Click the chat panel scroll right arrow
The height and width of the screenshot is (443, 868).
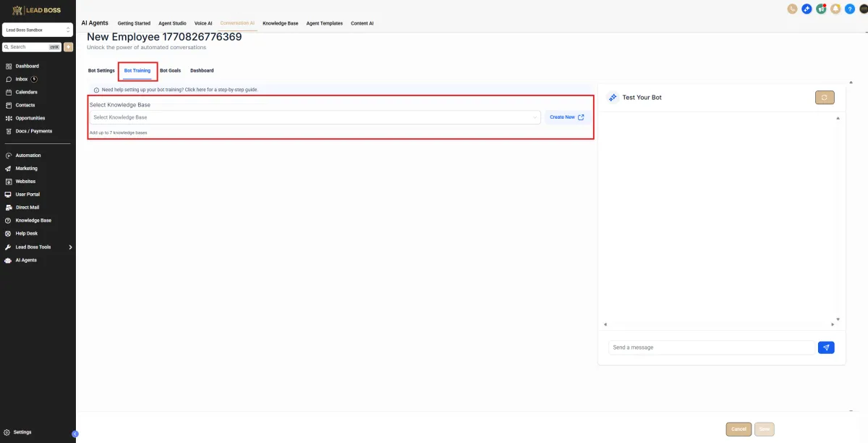coord(833,324)
